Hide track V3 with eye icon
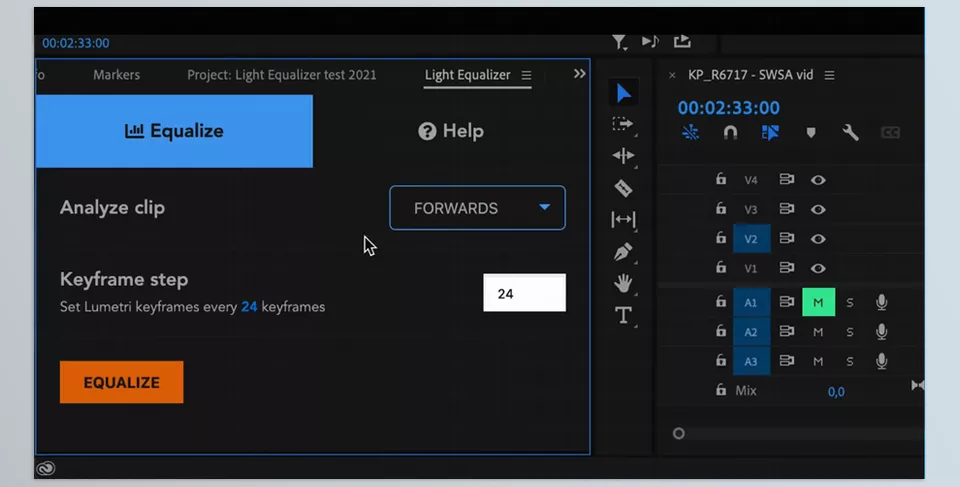Viewport: 960px width, 487px height. [x=818, y=209]
